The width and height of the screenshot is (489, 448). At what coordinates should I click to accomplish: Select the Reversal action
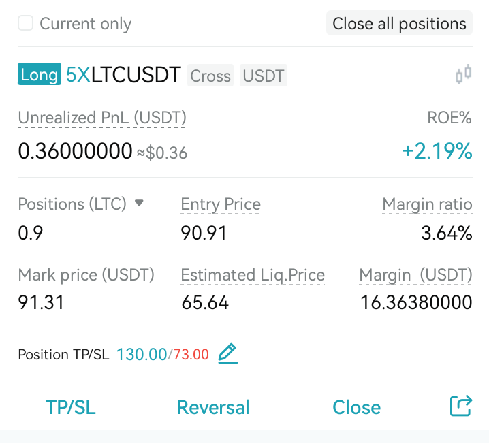213,407
